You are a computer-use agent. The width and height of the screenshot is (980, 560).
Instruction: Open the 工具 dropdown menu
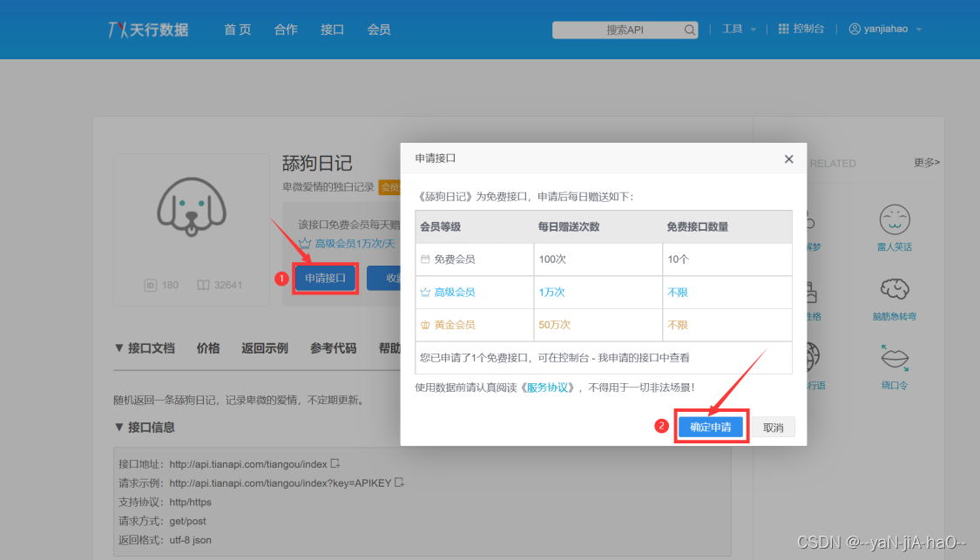tap(737, 28)
